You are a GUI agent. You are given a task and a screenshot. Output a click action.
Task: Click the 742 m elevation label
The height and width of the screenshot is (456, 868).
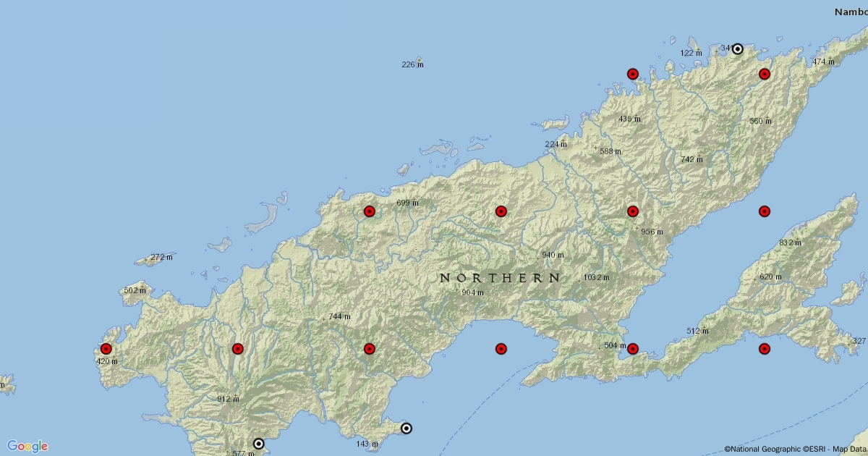point(692,159)
